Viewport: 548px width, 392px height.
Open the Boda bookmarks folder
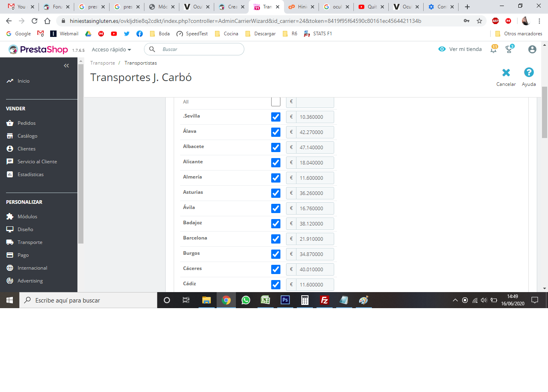coord(160,34)
